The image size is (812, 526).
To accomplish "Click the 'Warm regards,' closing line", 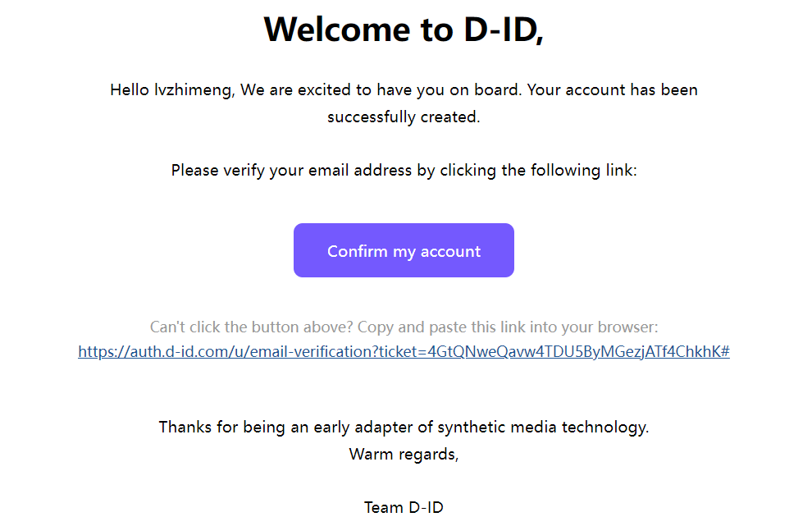I will (404, 454).
